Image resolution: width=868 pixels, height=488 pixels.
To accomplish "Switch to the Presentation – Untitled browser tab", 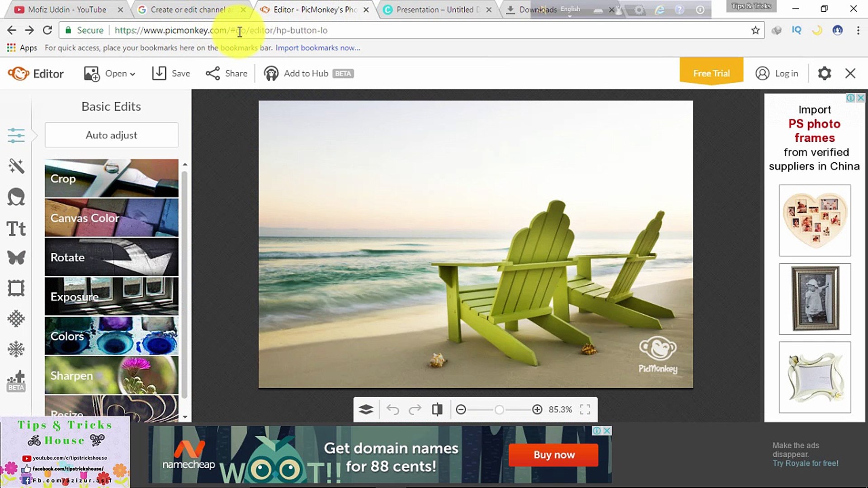I will [434, 9].
